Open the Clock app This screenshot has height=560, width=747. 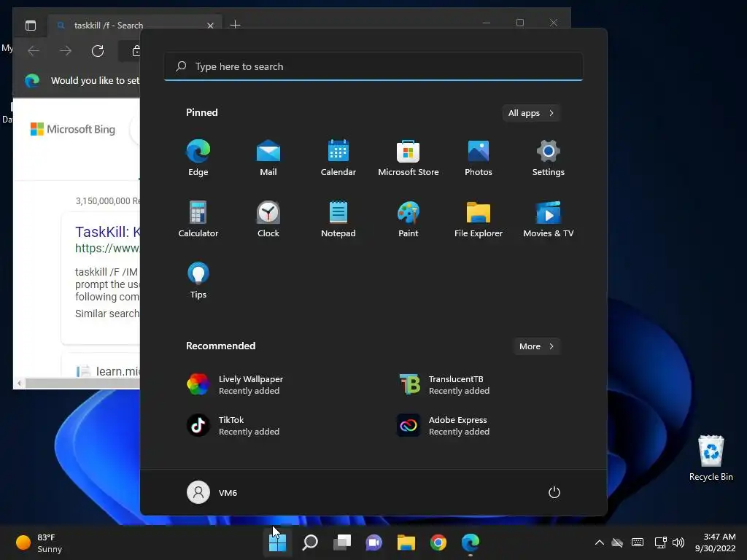[268, 219]
